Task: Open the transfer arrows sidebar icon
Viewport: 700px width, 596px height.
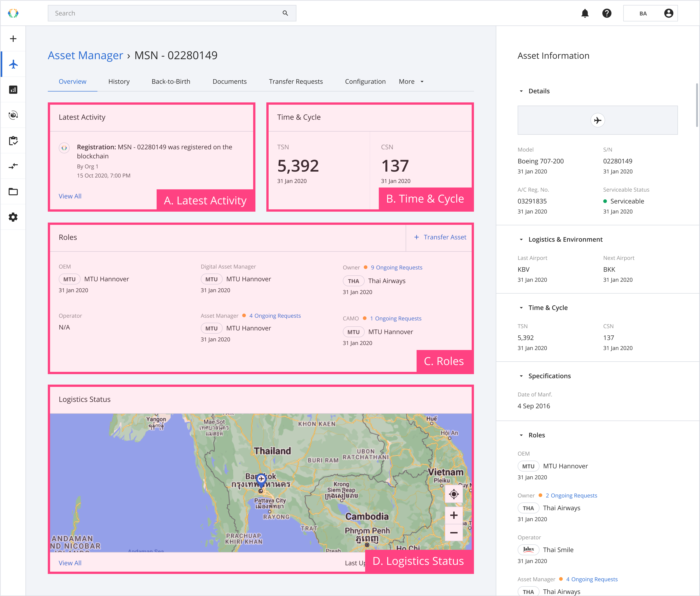Action: coord(13,166)
